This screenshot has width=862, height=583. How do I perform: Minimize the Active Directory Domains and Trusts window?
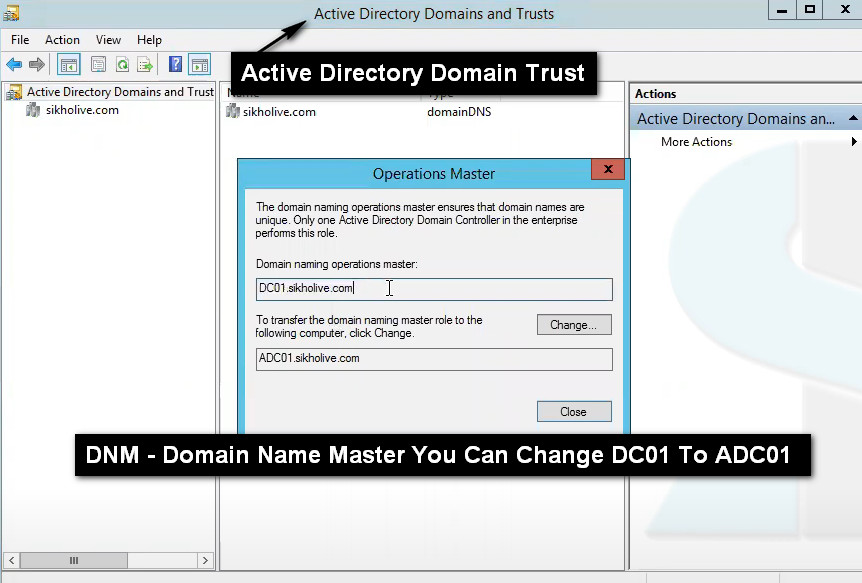pyautogui.click(x=782, y=10)
